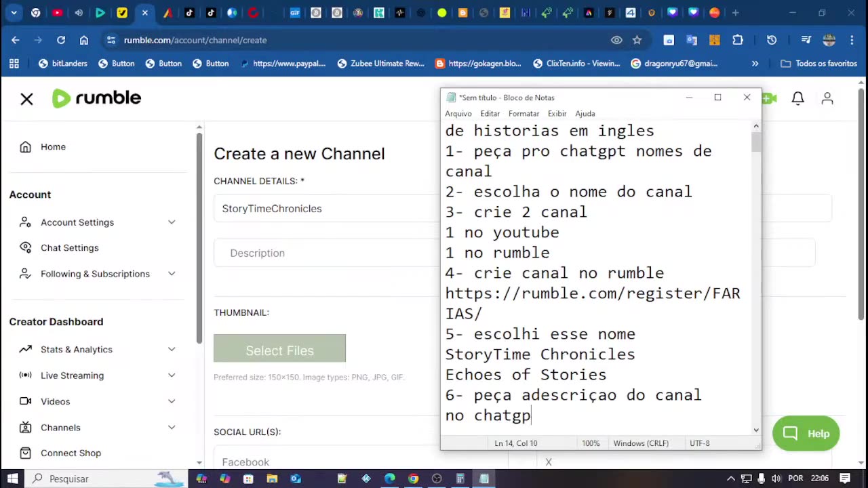
Task: Click the Account Settings person icon
Action: click(x=25, y=222)
